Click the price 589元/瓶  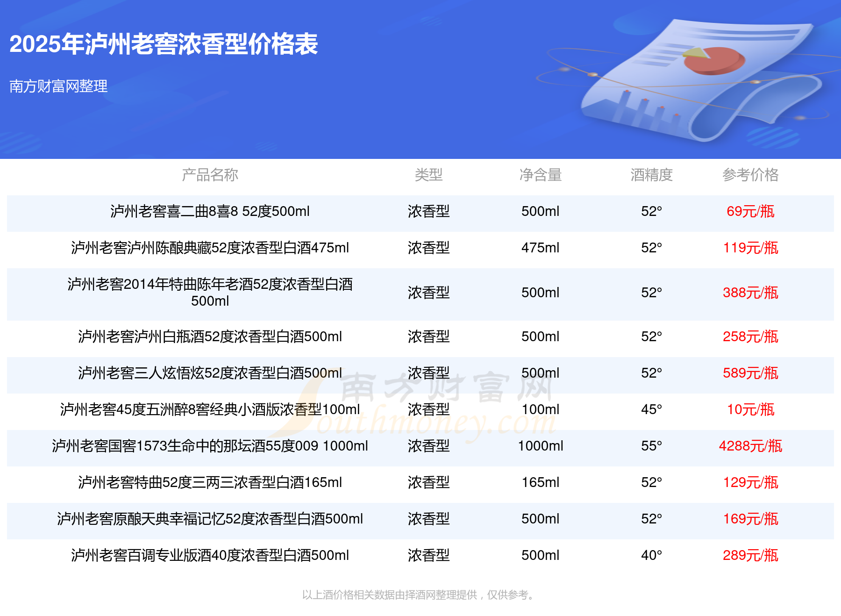750,373
